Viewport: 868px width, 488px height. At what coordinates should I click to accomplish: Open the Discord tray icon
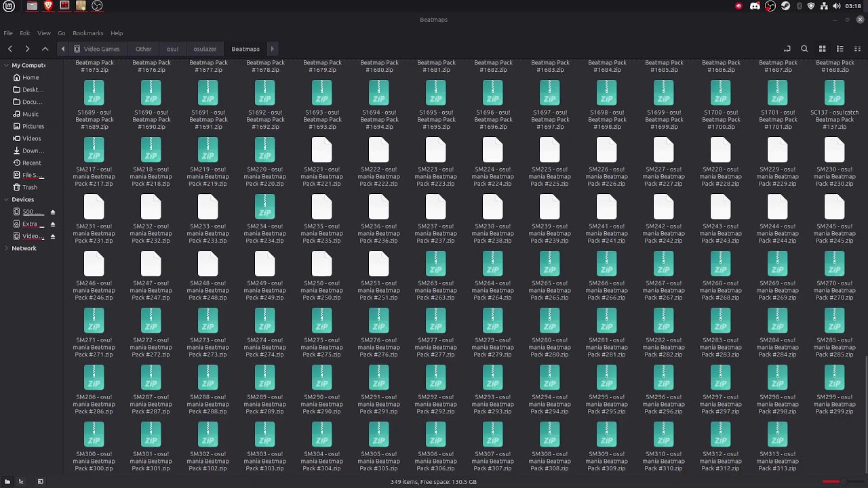click(755, 6)
